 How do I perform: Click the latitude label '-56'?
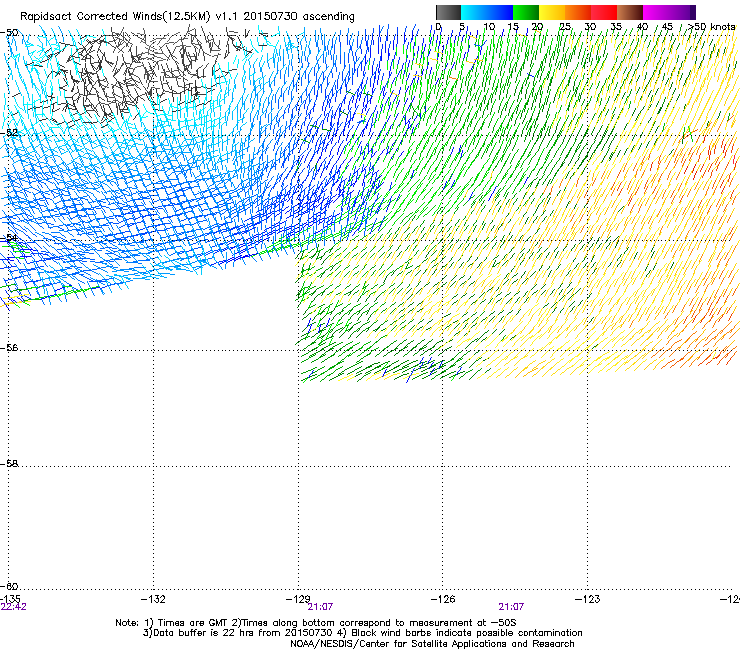pyautogui.click(x=9, y=347)
